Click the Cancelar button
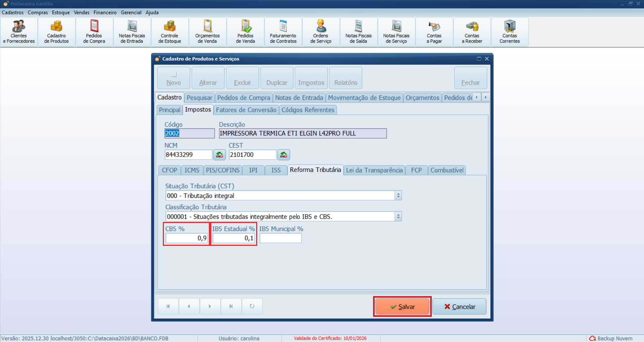Viewport: 644px width, 342px height. click(459, 306)
